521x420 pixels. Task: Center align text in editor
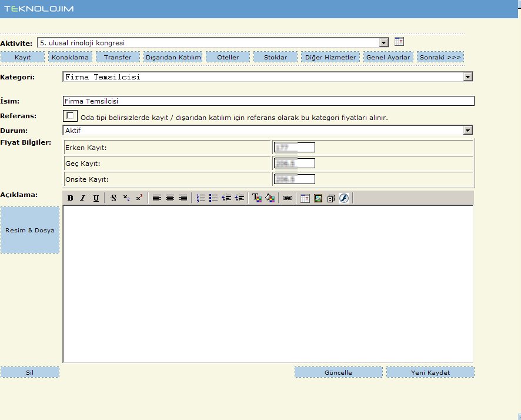(x=170, y=198)
